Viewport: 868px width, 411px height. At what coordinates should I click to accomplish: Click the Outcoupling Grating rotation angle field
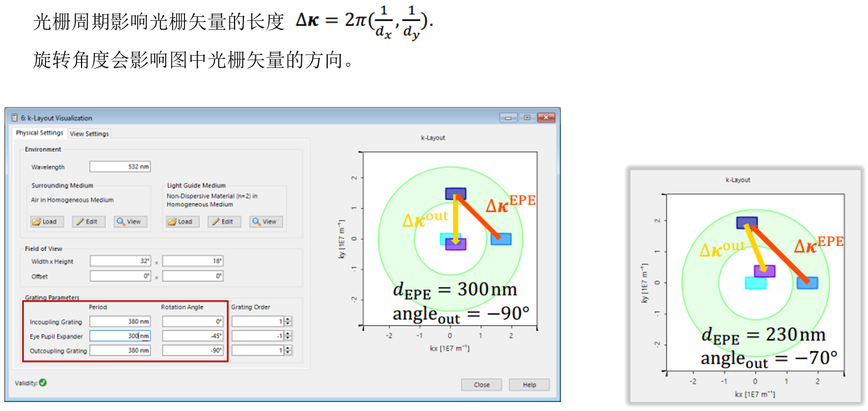192,351
